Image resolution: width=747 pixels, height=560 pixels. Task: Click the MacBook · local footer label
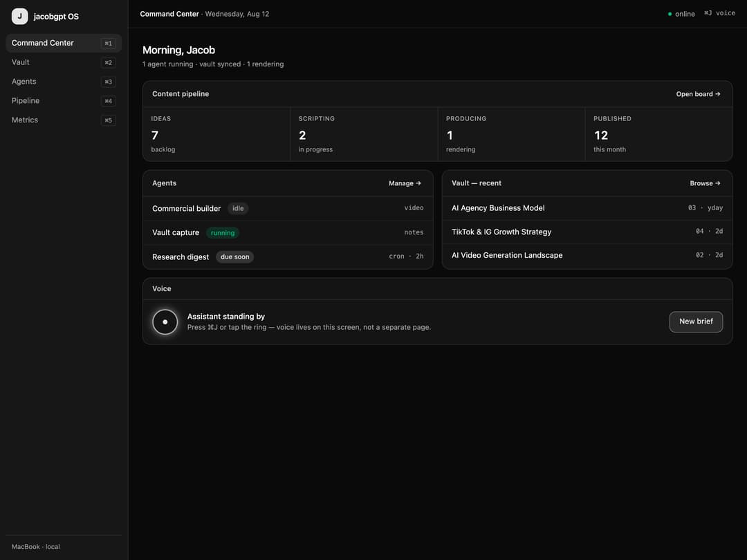(36, 547)
